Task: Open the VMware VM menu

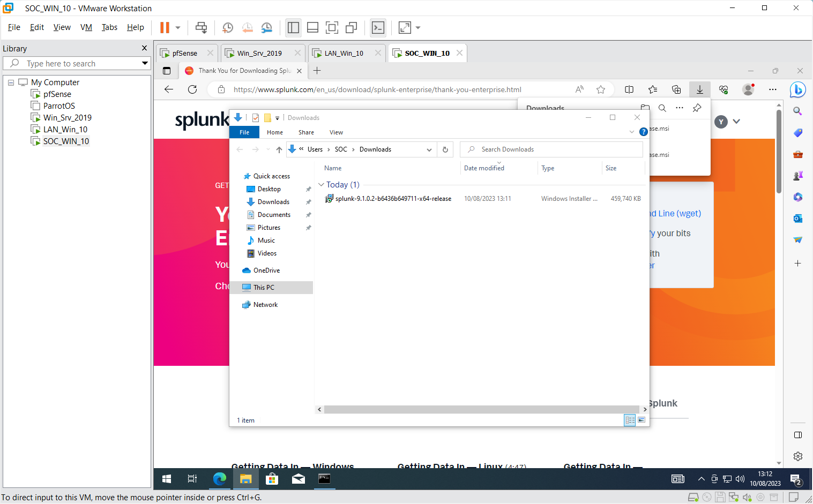Action: coord(86,27)
